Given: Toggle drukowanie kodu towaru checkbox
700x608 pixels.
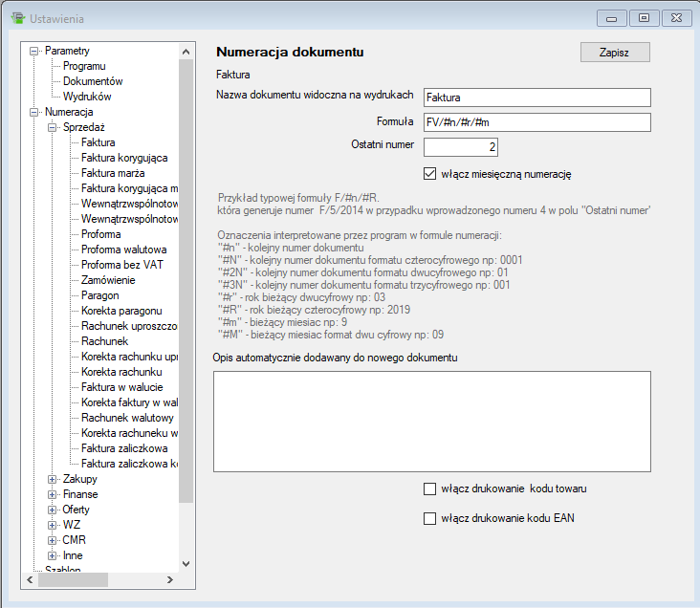Looking at the screenshot, I should click(429, 489).
